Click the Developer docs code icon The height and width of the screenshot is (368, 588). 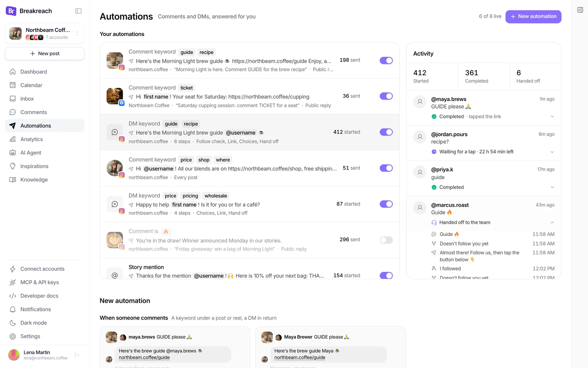click(x=12, y=296)
